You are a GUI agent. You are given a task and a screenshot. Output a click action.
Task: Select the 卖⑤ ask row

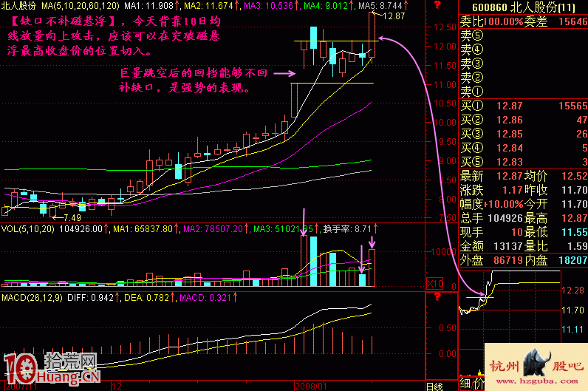click(524, 35)
